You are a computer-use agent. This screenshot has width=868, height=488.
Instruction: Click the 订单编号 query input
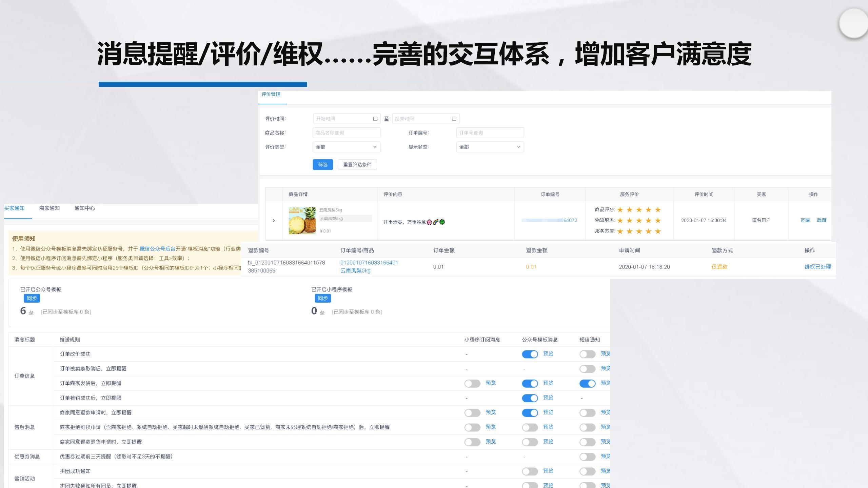tap(490, 133)
